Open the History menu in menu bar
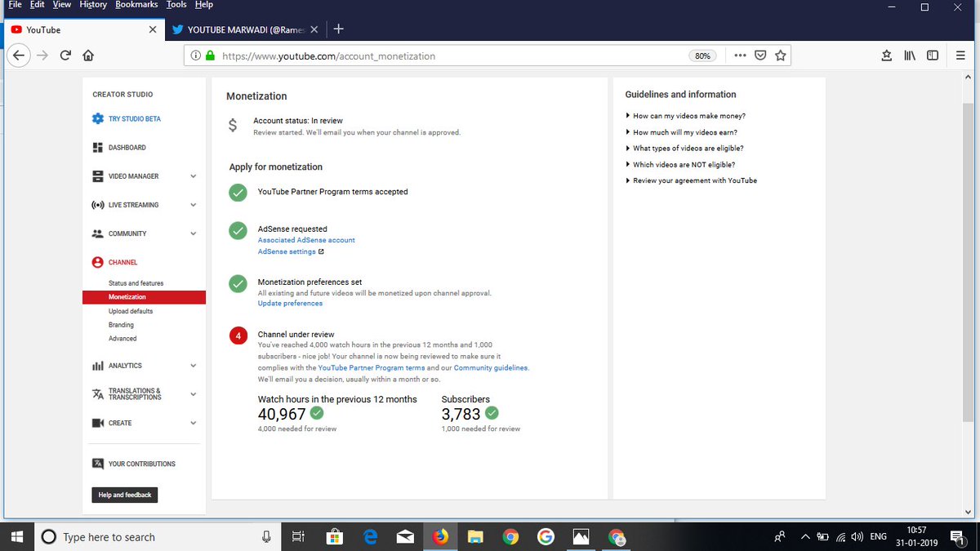980x551 pixels. (93, 5)
